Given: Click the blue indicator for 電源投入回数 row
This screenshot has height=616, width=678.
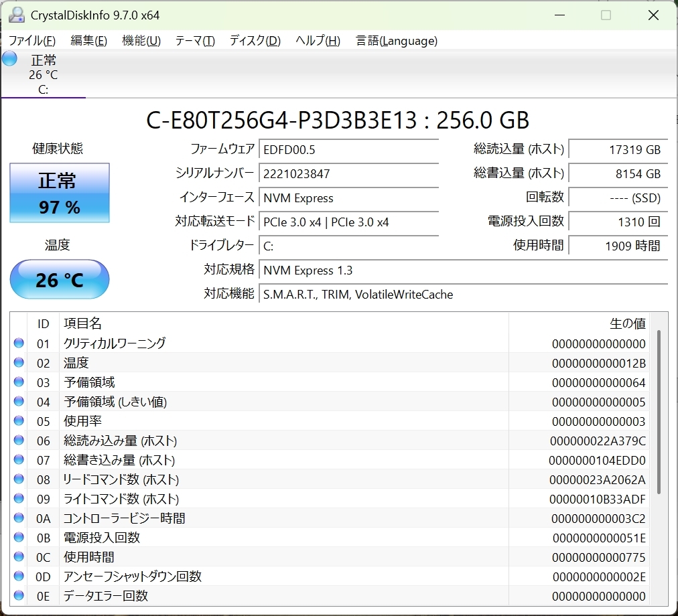Looking at the screenshot, I should (18, 537).
